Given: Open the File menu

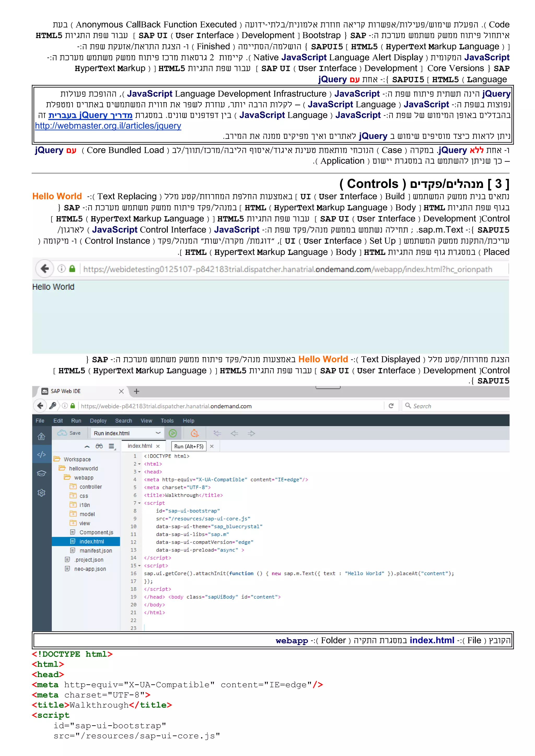Looking at the screenshot, I should [40, 421].
